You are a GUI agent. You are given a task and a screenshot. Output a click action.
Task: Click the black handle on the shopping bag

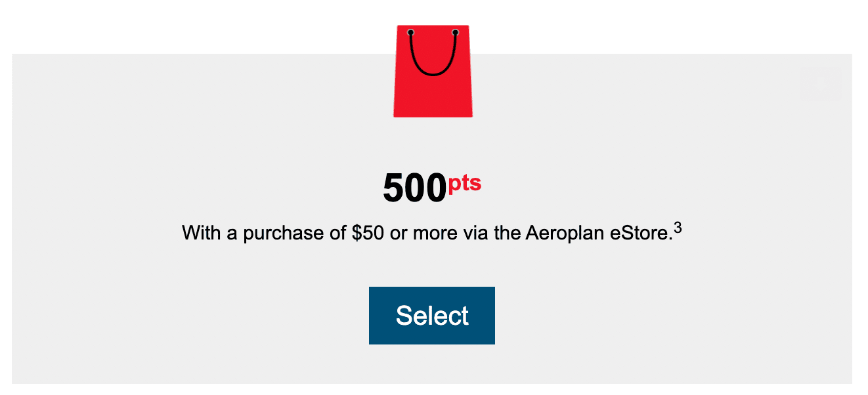[x=433, y=72]
